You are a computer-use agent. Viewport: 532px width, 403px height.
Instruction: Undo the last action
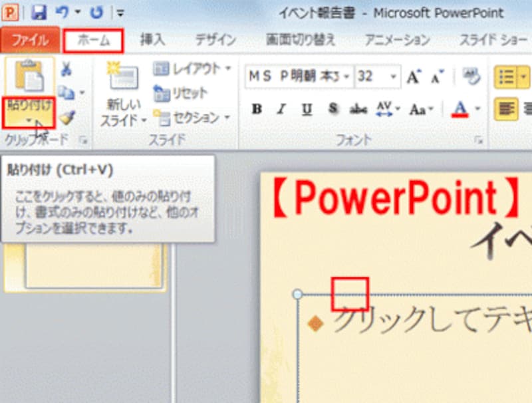(x=62, y=13)
